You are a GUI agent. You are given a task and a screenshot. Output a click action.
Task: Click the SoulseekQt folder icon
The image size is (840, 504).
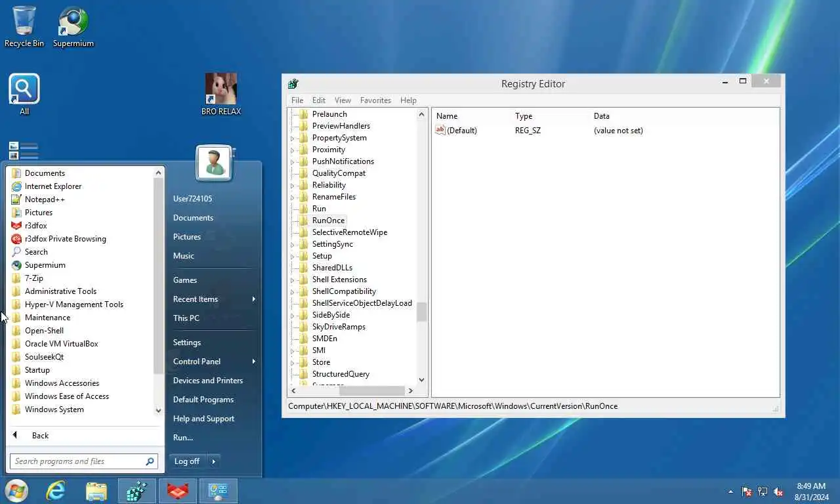(17, 357)
